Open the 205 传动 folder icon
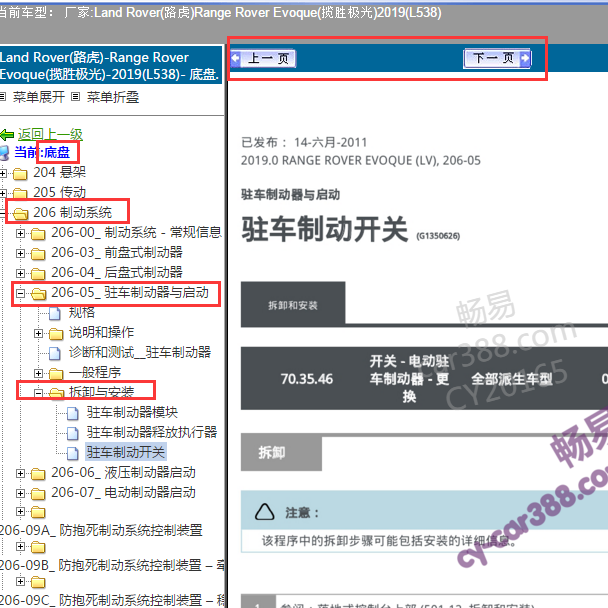Image resolution: width=608 pixels, height=608 pixels. (20, 193)
